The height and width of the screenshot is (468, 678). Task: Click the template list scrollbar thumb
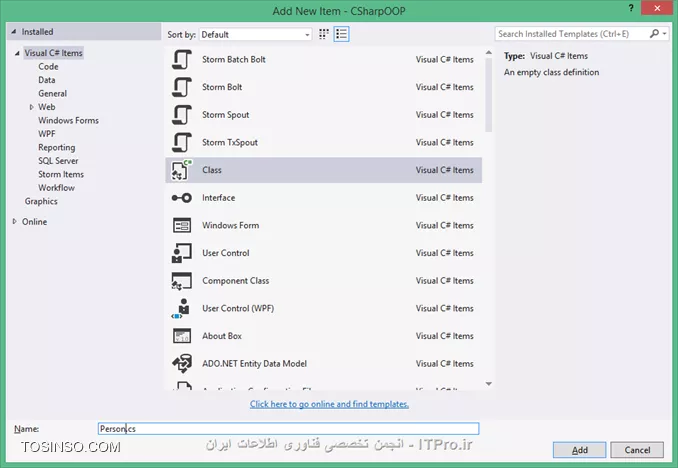[489, 95]
